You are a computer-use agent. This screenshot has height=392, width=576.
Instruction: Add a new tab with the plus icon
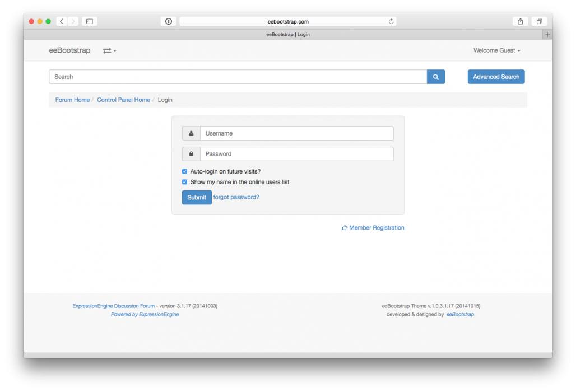pyautogui.click(x=547, y=35)
